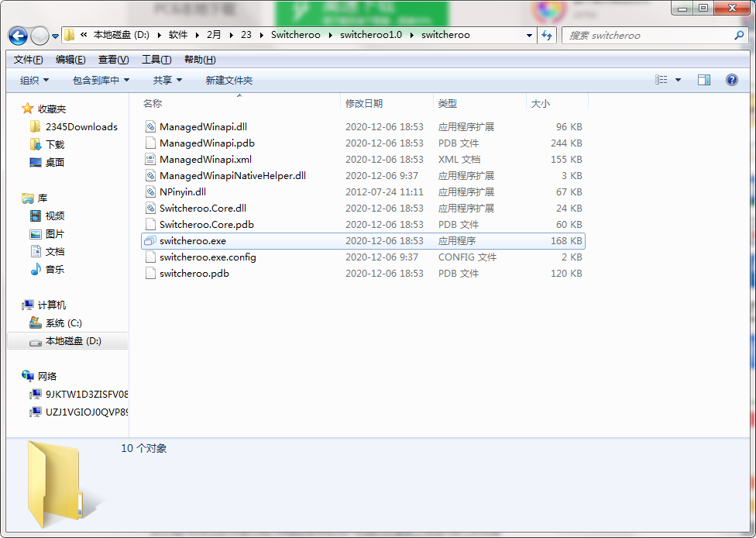Select ManagedWinapi.xml file icon

(x=150, y=159)
